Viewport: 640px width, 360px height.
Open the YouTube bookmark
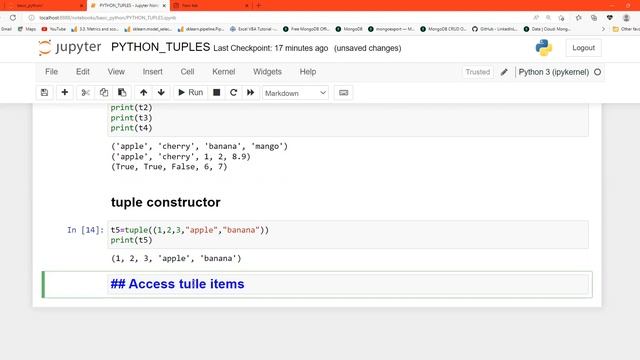53,29
